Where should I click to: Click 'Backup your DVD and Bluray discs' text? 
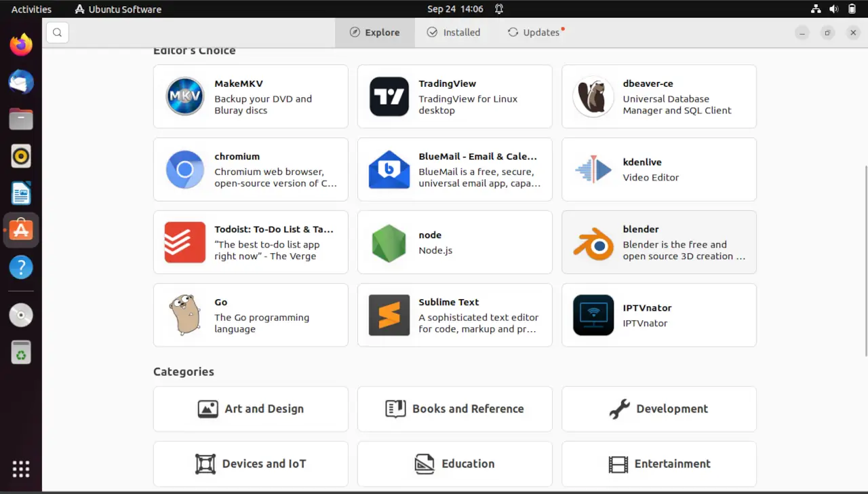(263, 104)
